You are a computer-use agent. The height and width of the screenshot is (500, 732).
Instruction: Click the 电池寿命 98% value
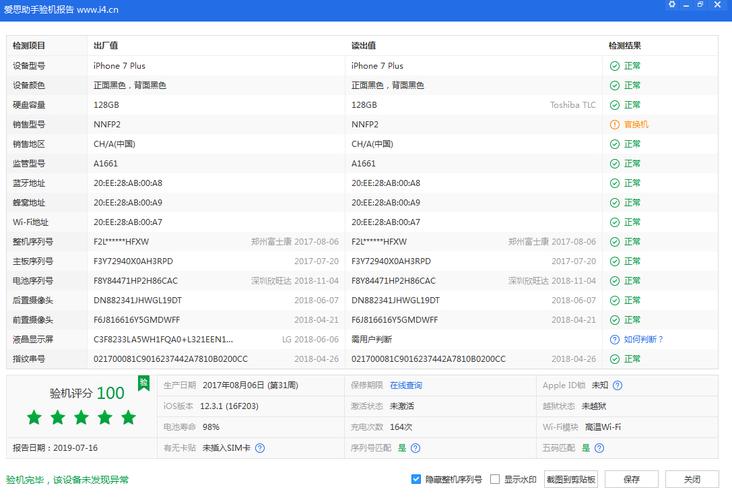click(211, 427)
